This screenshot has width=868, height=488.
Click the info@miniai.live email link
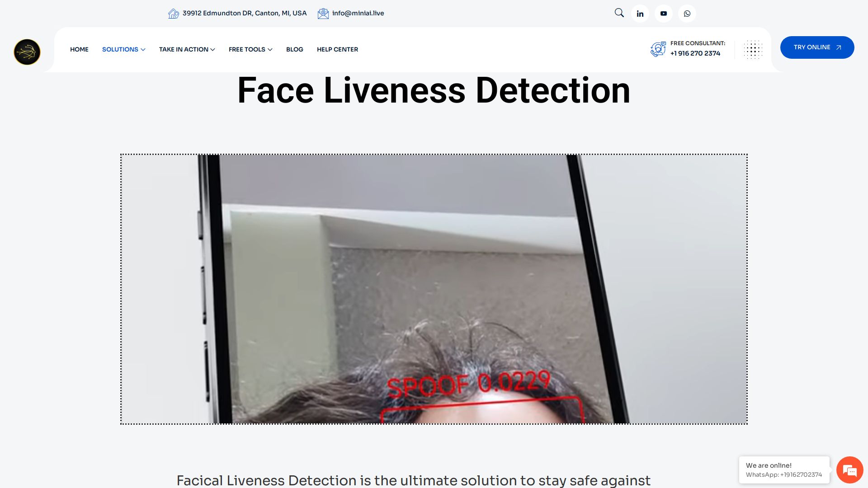click(x=358, y=13)
